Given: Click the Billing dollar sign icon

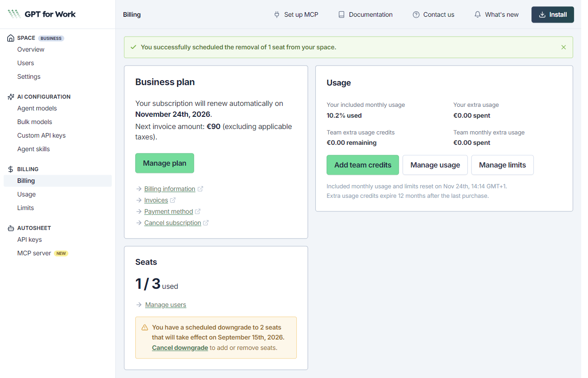Looking at the screenshot, I should 11,169.
